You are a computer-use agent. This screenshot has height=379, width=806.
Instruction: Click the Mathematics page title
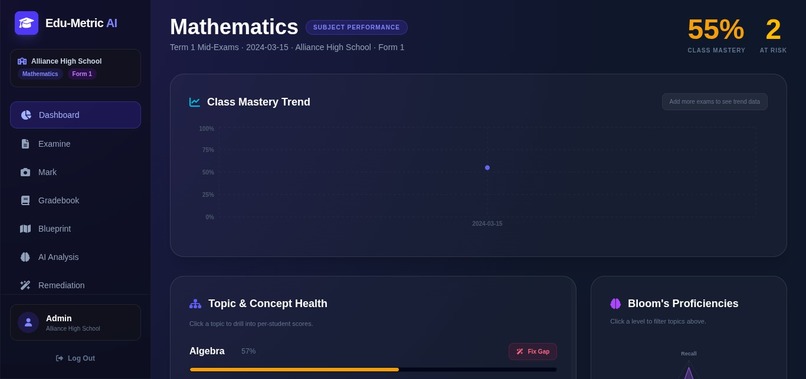point(234,27)
